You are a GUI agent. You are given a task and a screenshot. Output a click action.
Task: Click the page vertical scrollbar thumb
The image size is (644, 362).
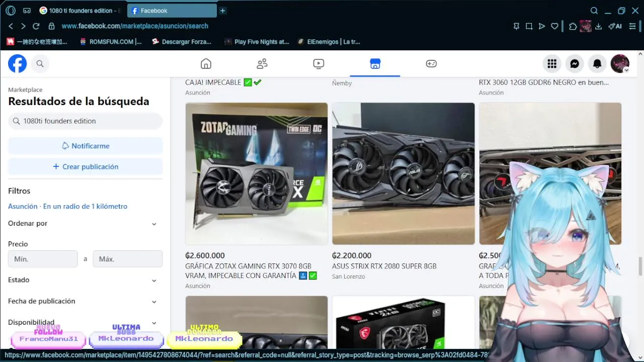click(x=640, y=266)
